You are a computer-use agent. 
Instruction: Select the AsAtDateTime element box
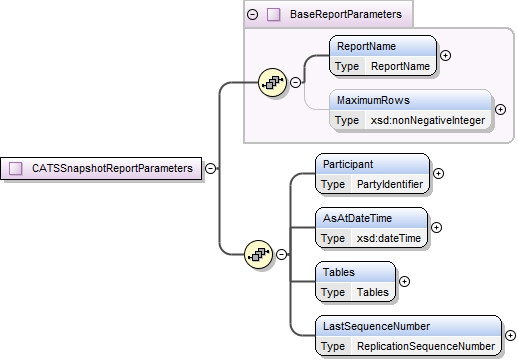(x=371, y=228)
